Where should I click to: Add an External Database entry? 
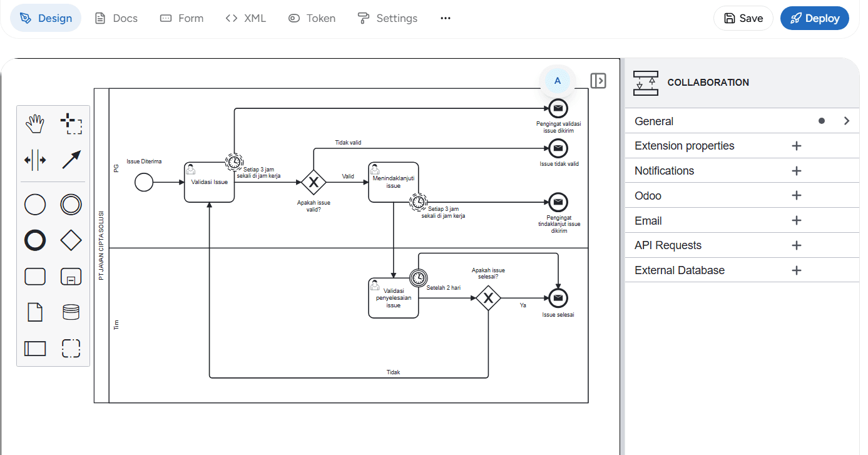coord(797,270)
